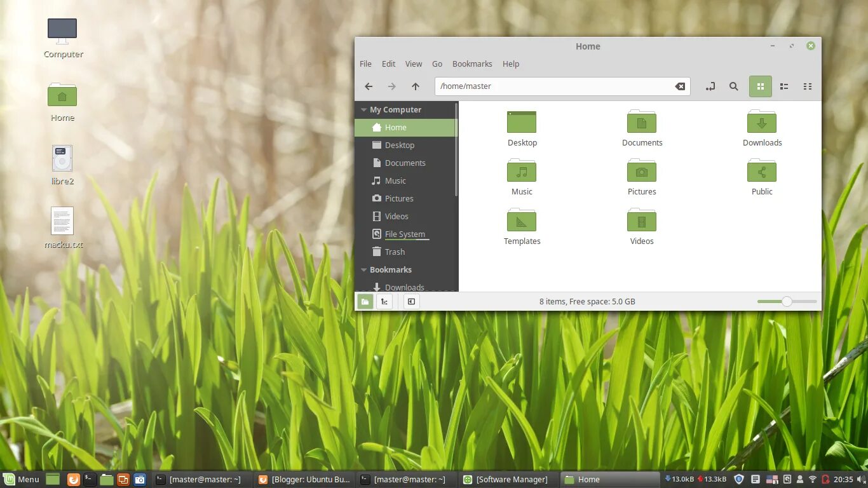868x488 pixels.
Task: Click the Home window taskbar button
Action: pos(610,479)
